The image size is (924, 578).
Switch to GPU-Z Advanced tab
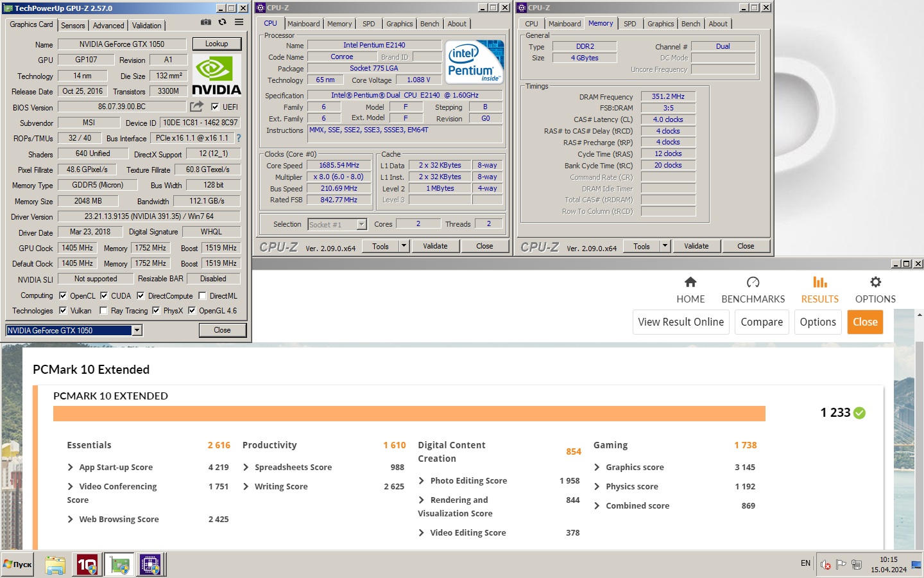click(x=108, y=25)
